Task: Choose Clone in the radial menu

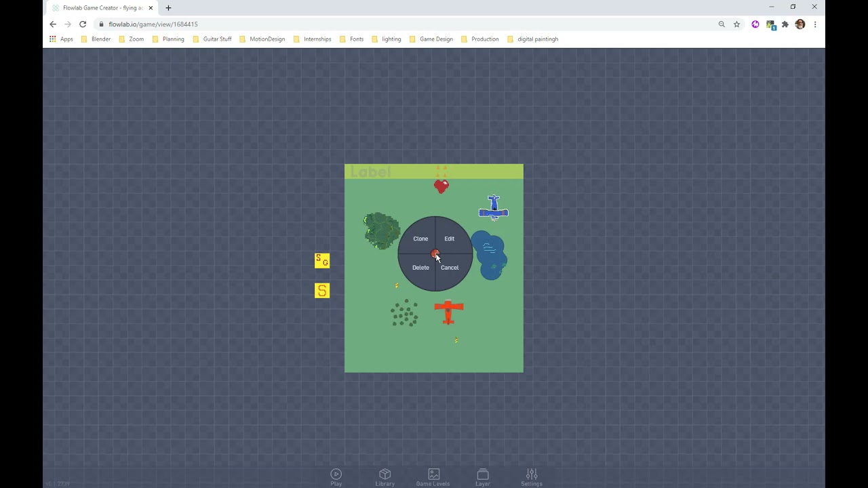Action: coord(420,239)
